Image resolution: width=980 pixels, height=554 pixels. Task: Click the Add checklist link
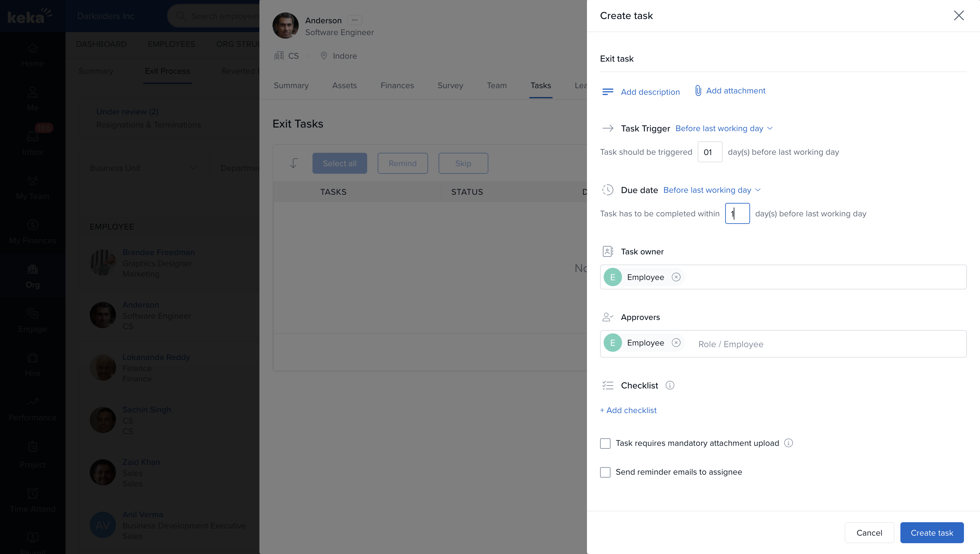click(628, 410)
